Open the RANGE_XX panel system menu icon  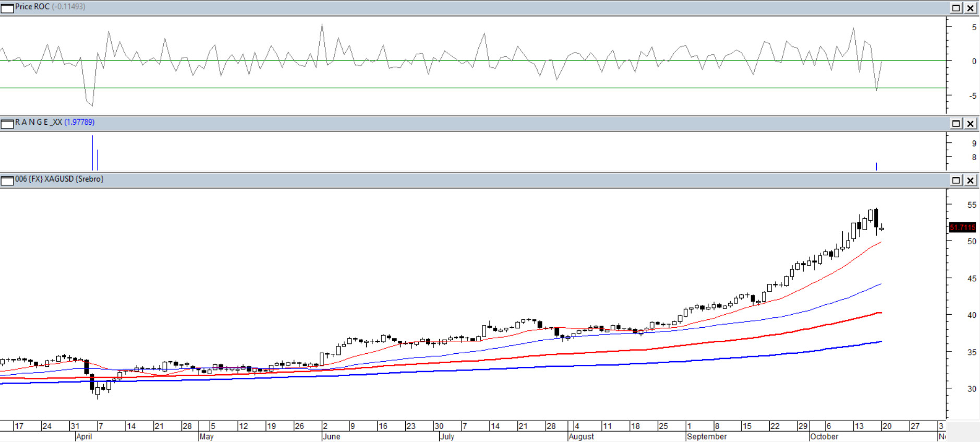click(7, 124)
